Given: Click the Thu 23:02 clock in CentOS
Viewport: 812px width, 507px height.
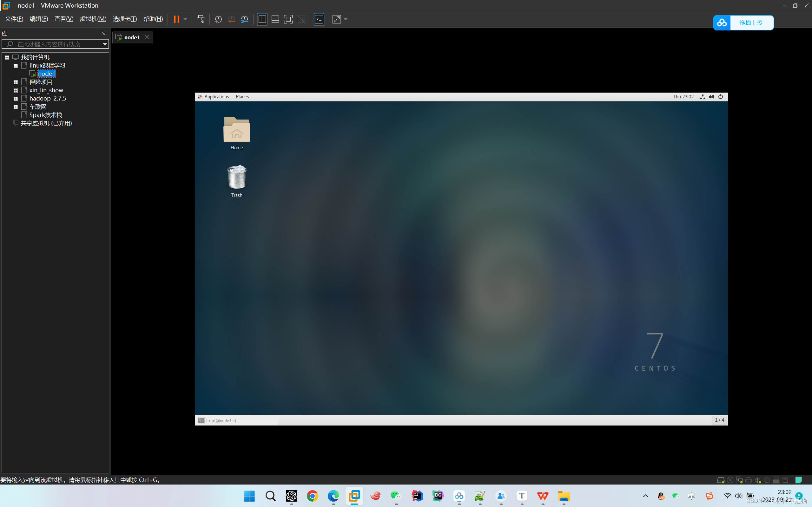Looking at the screenshot, I should click(x=683, y=97).
